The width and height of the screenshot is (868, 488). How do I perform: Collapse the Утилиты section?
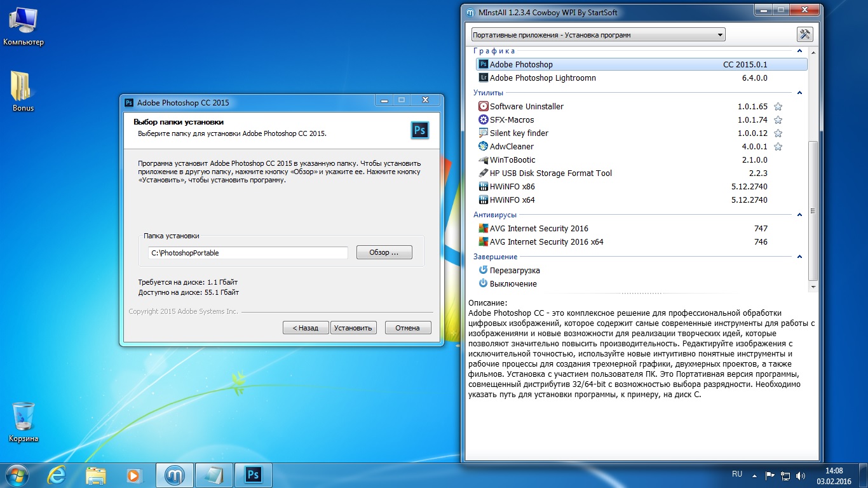tap(799, 93)
